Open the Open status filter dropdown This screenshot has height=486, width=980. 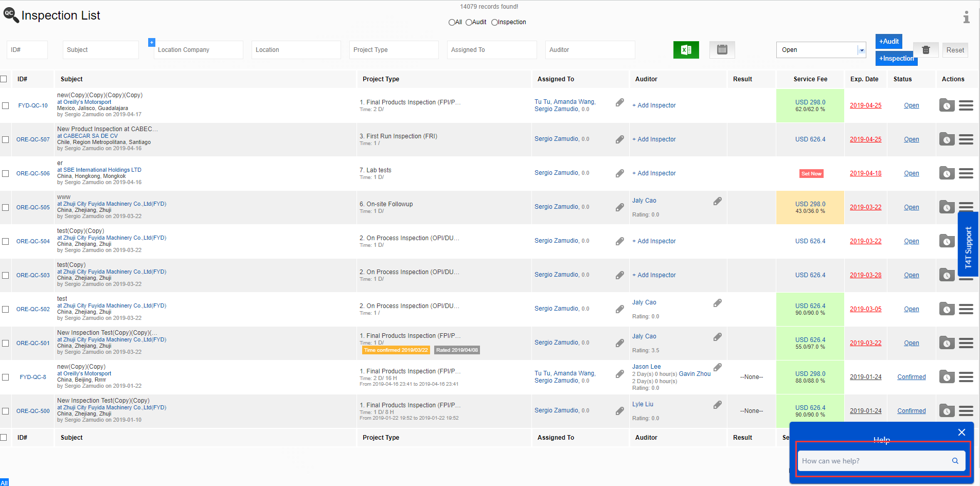point(821,50)
